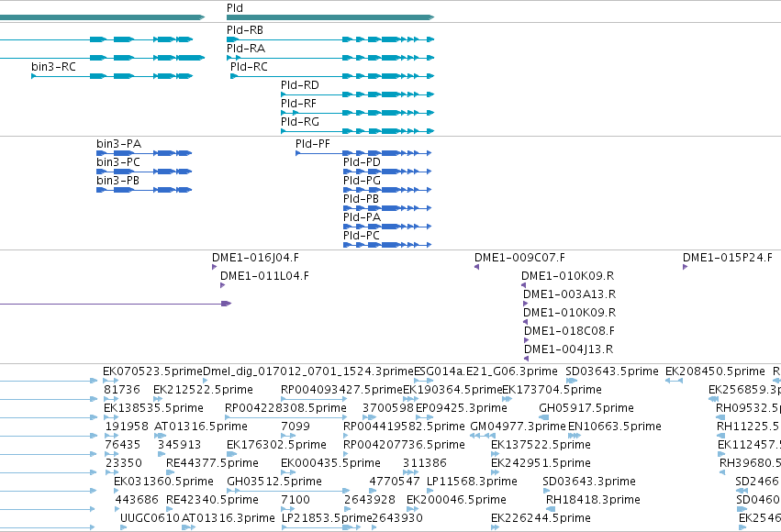Open the GH05917.5prime EST label

pyautogui.click(x=586, y=408)
